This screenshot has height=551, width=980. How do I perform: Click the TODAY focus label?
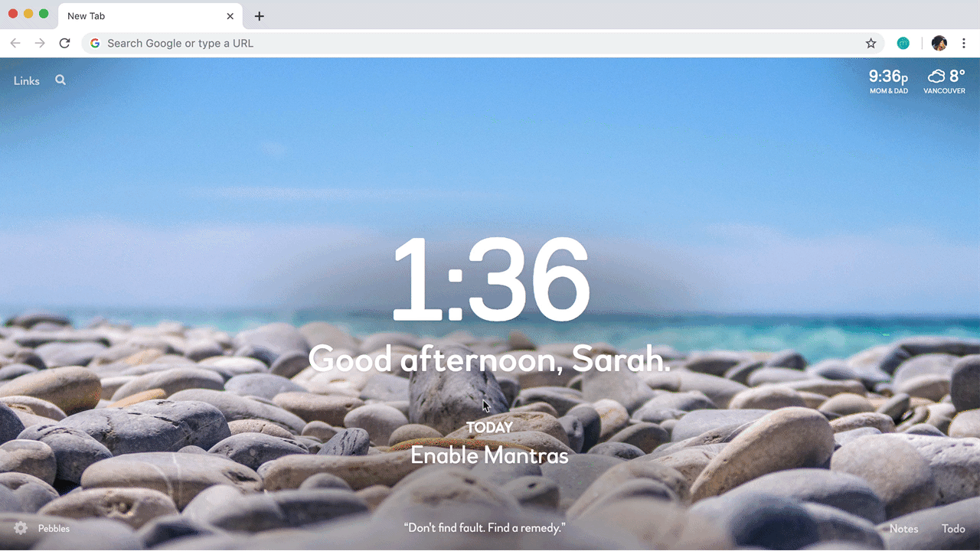[489, 428]
